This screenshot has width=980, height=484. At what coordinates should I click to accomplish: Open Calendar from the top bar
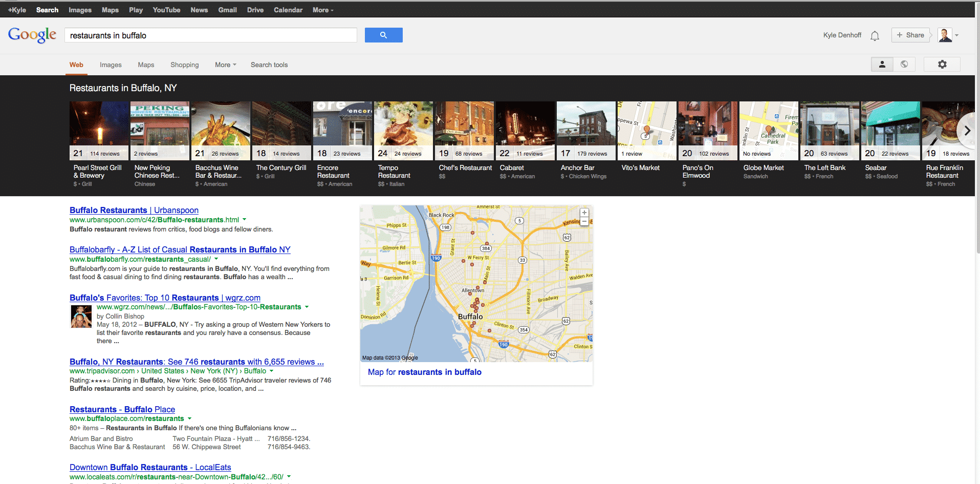288,10
